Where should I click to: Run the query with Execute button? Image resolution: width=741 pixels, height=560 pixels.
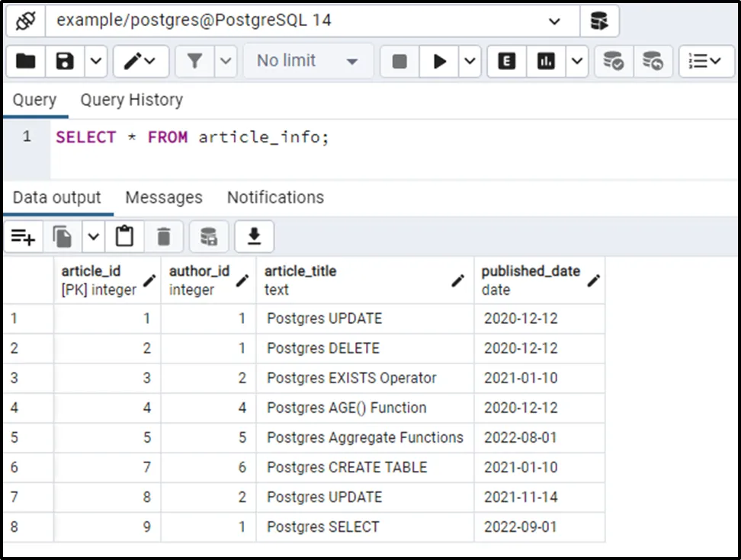(440, 62)
